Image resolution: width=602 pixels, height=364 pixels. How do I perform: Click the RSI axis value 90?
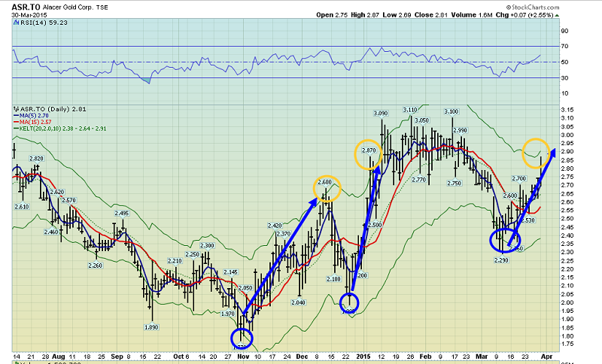(565, 31)
